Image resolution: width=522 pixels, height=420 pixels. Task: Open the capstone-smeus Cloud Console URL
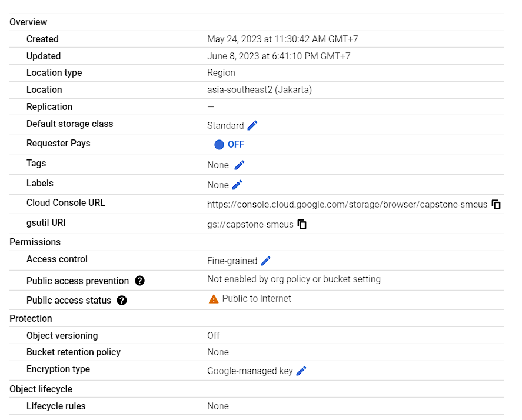[x=347, y=204]
